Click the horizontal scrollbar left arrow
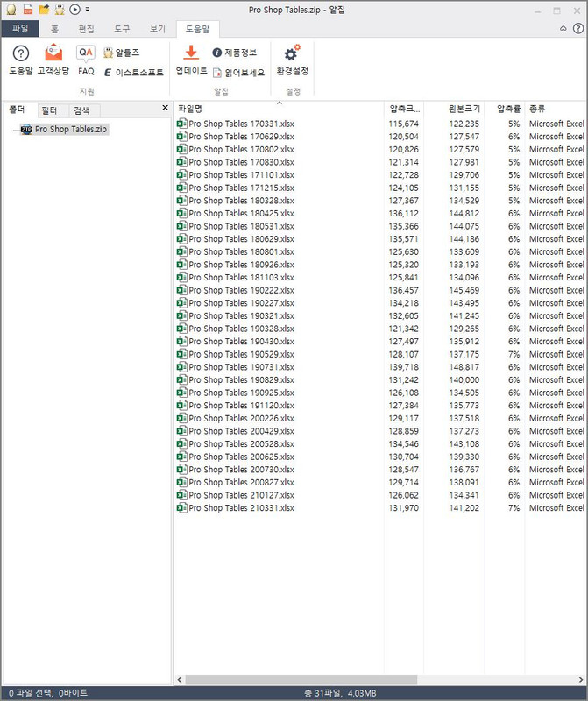Viewport: 588px width, 701px height. coord(180,680)
